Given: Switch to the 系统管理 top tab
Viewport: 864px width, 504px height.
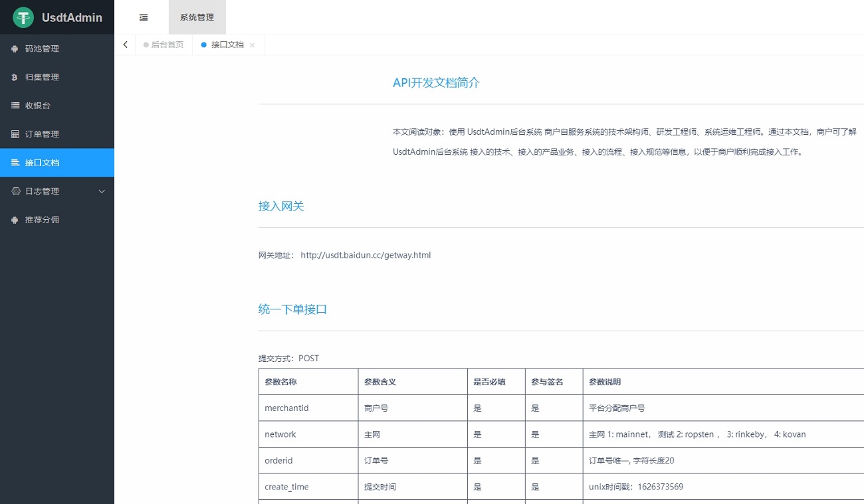Looking at the screenshot, I should 197,17.
